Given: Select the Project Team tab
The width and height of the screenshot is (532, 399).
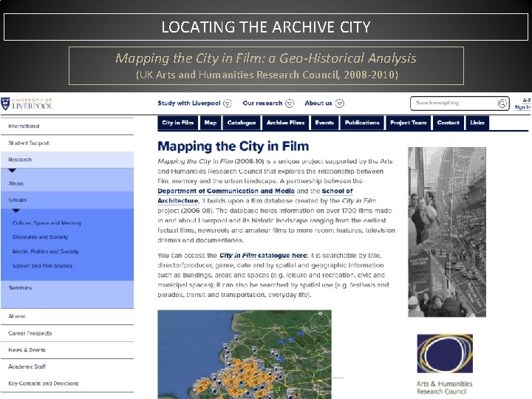Looking at the screenshot, I should [408, 123].
